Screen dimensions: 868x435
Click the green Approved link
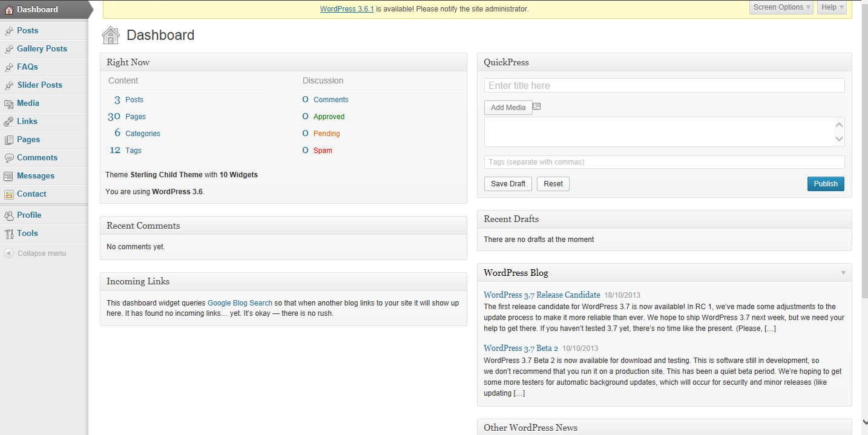click(x=329, y=117)
